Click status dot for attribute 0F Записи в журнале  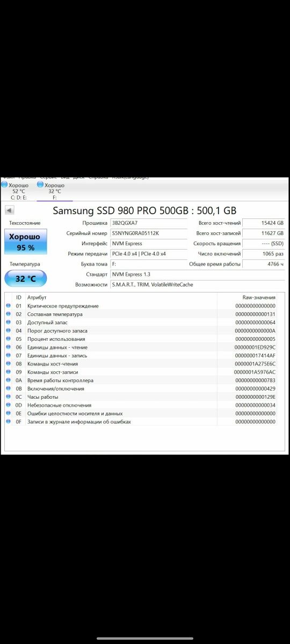[x=8, y=422]
